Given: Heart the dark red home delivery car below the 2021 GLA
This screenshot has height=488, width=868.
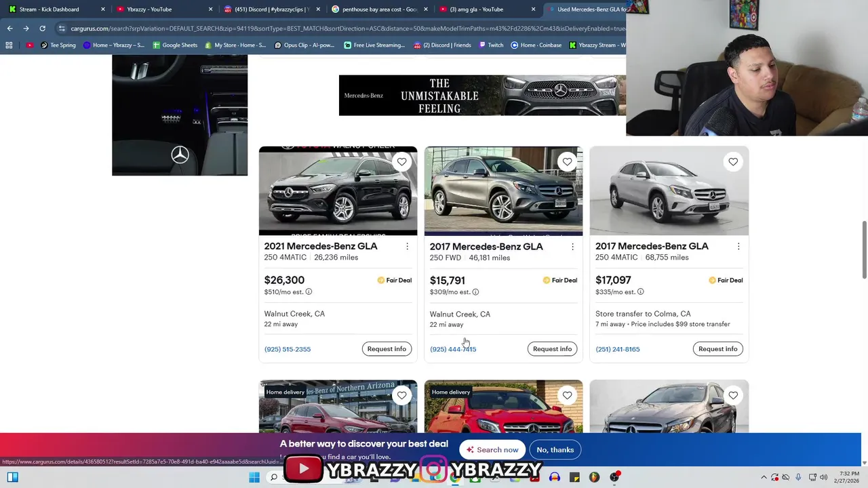Looking at the screenshot, I should click(x=402, y=395).
